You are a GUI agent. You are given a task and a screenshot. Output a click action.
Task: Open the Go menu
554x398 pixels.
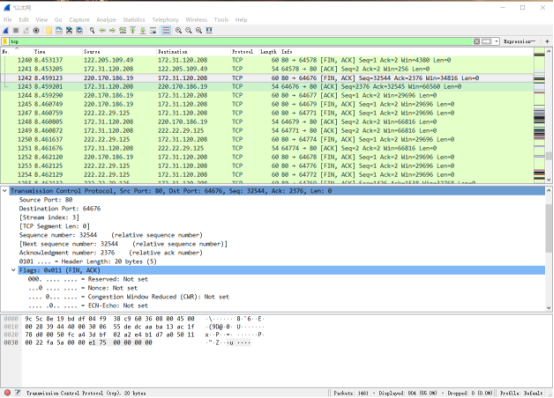coord(58,20)
